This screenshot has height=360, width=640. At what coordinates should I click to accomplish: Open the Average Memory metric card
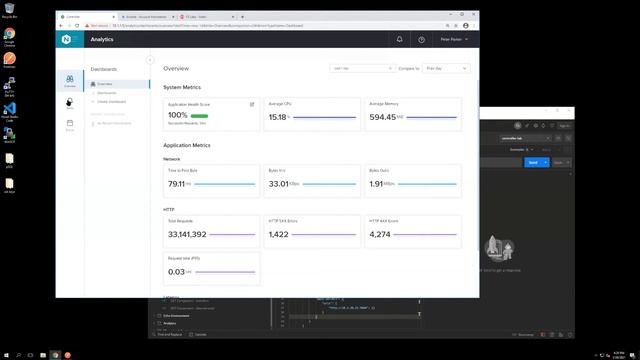[413, 114]
